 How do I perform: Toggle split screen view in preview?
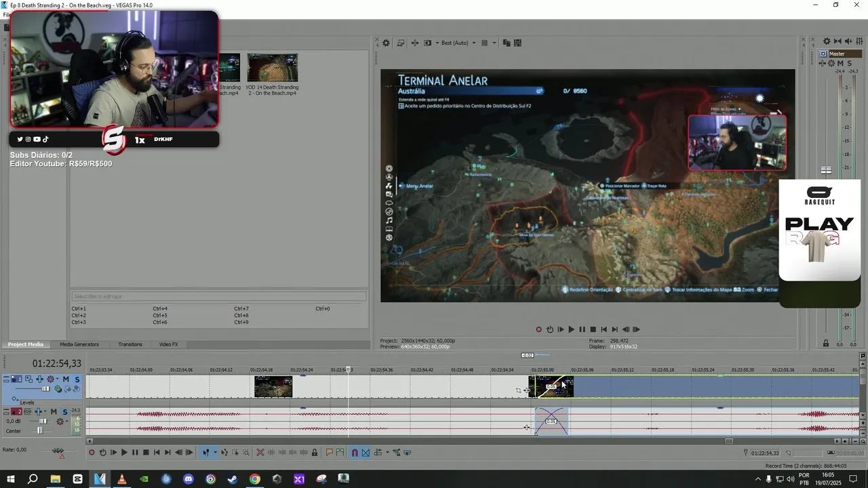pyautogui.click(x=427, y=43)
